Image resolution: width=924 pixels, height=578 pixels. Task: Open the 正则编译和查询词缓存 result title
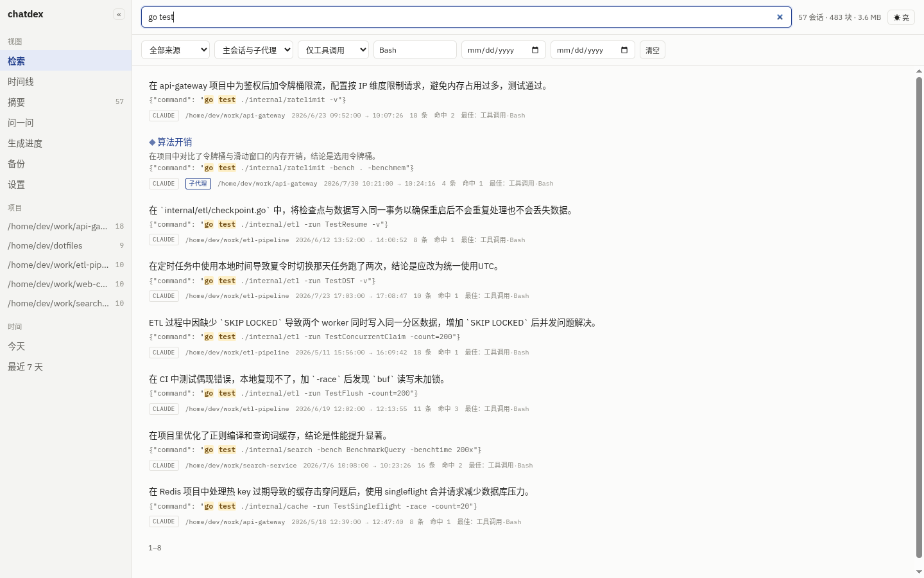pos(269,435)
